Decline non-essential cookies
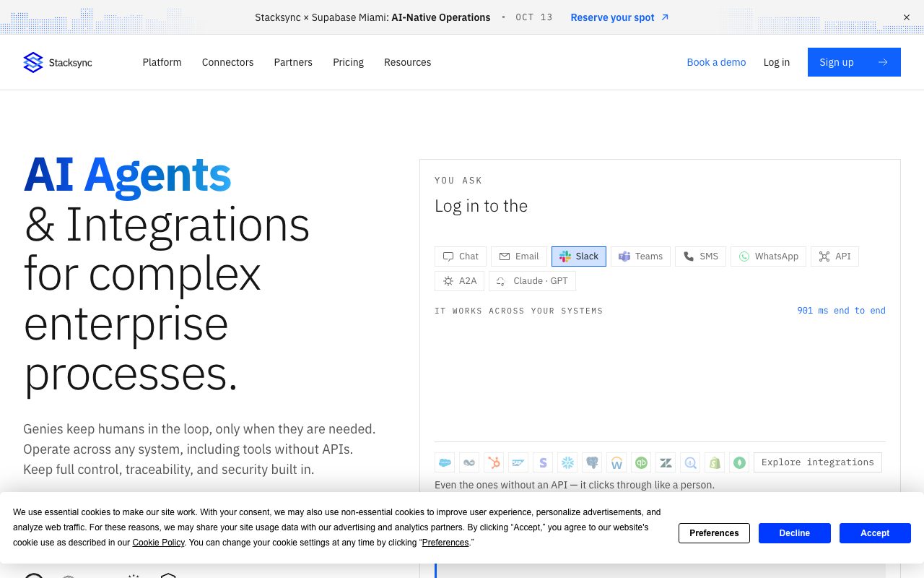The width and height of the screenshot is (924, 578). (795, 533)
